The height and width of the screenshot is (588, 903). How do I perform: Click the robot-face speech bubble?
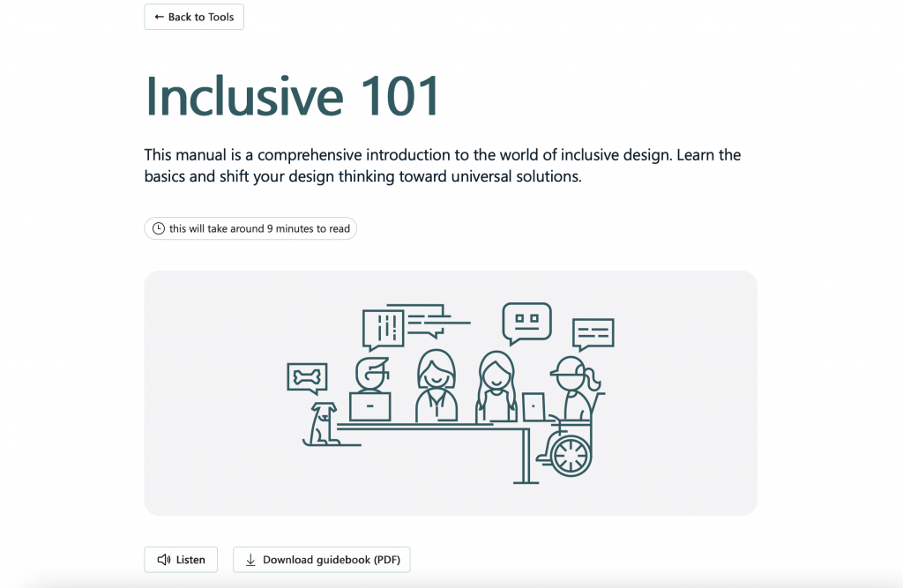tap(526, 321)
